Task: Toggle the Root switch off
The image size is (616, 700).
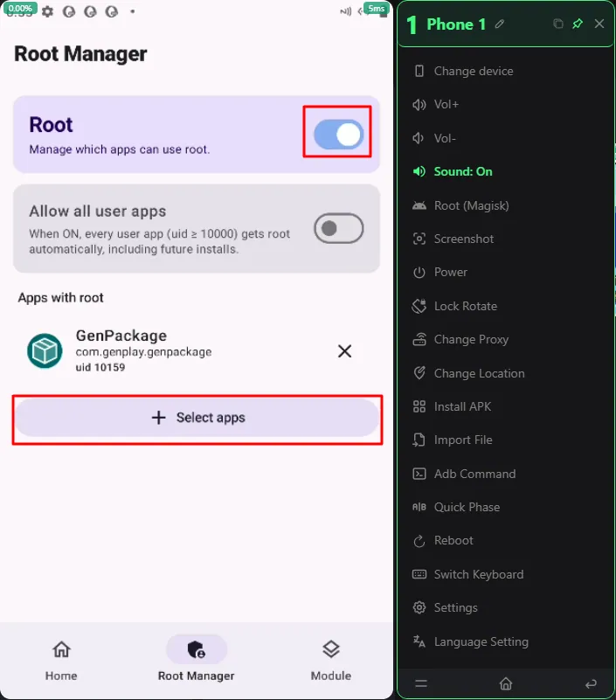Action: click(338, 135)
